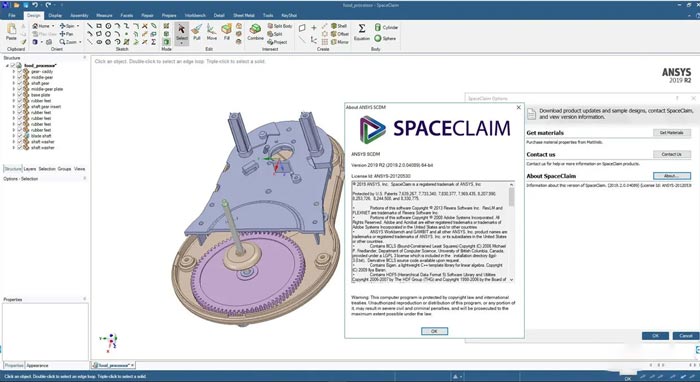Image resolution: width=700 pixels, height=382 pixels.
Task: Toggle visibility checkbox for shaft gear
Action: pyautogui.click(x=19, y=83)
